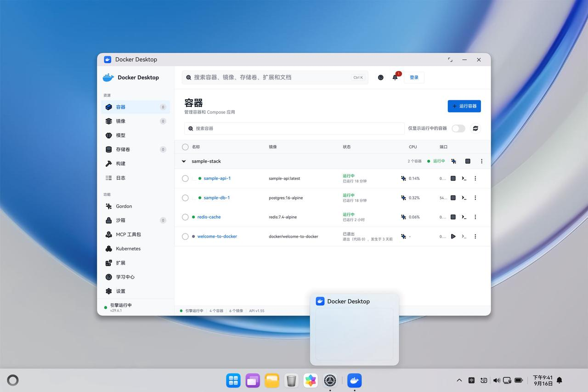Select the sample-api-1 row checkbox
The height and width of the screenshot is (392, 588).
185,178
